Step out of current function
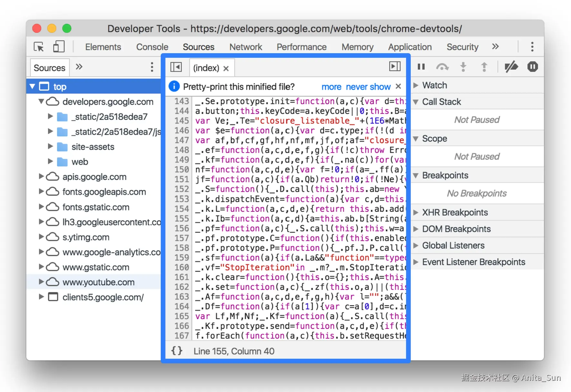The height and width of the screenshot is (392, 571). click(x=484, y=67)
